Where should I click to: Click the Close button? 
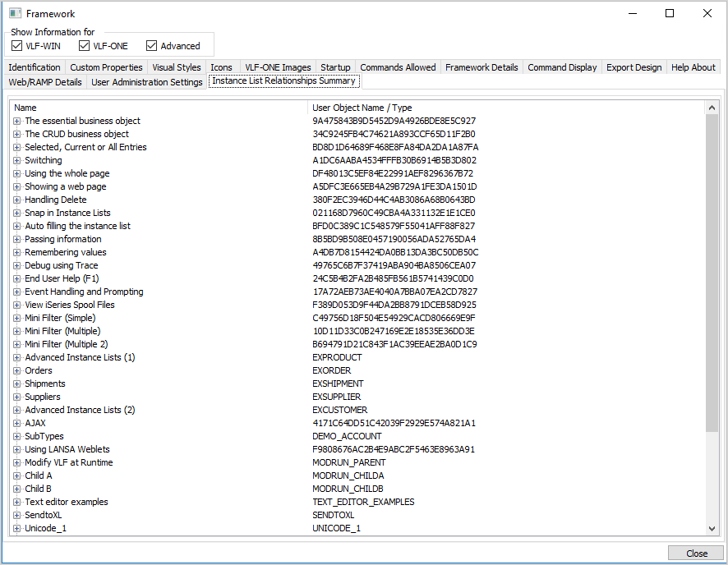(697, 554)
